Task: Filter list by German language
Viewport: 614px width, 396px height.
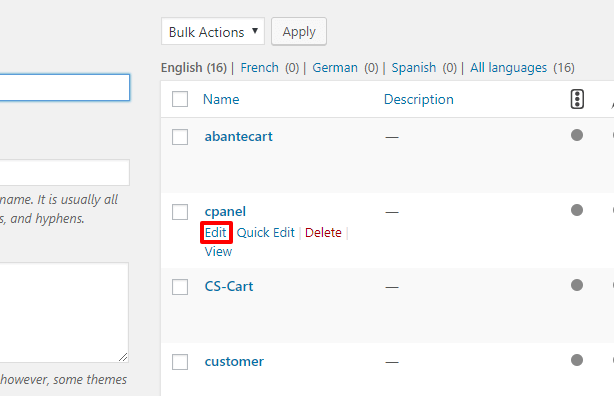Action: tap(335, 68)
